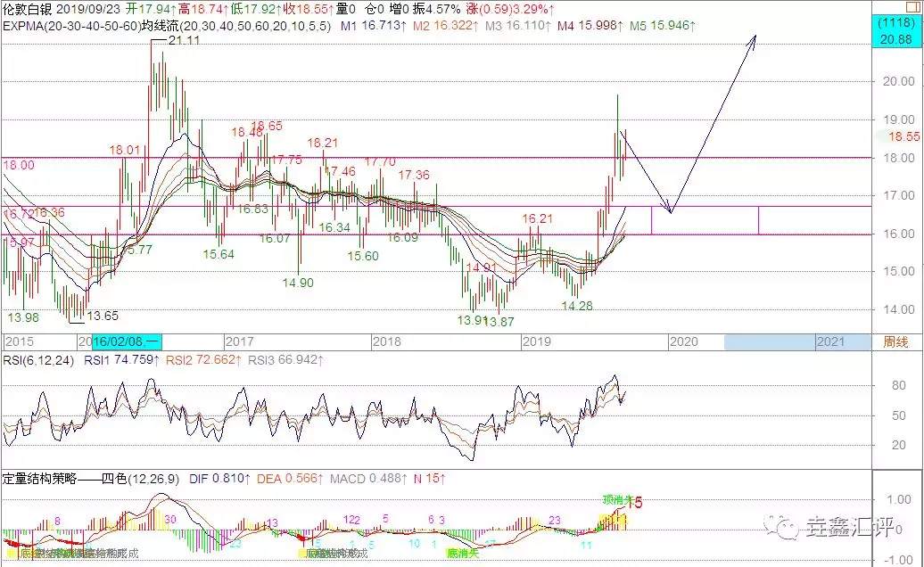Open the RSI(6,12,24) indicator label
924x567 pixels.
[38, 360]
